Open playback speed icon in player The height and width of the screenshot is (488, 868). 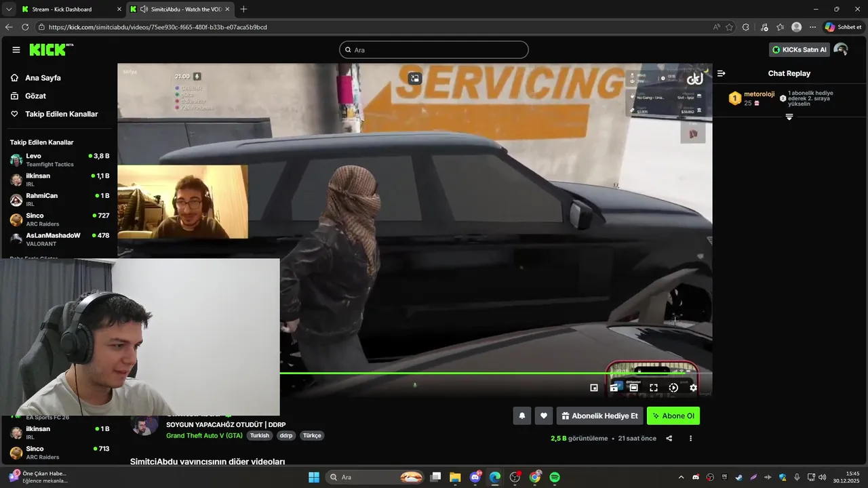pos(673,388)
